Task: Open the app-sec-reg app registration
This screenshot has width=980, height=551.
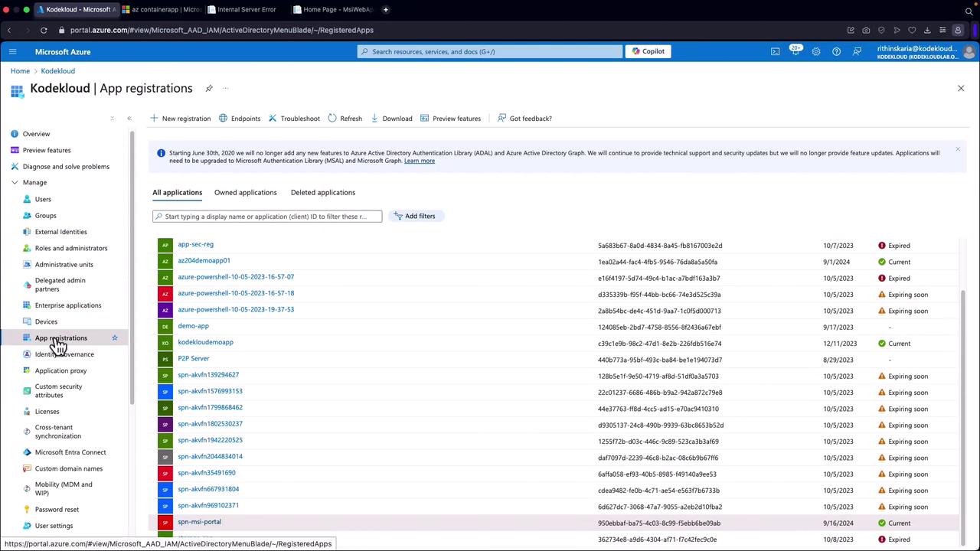Action: pyautogui.click(x=195, y=244)
